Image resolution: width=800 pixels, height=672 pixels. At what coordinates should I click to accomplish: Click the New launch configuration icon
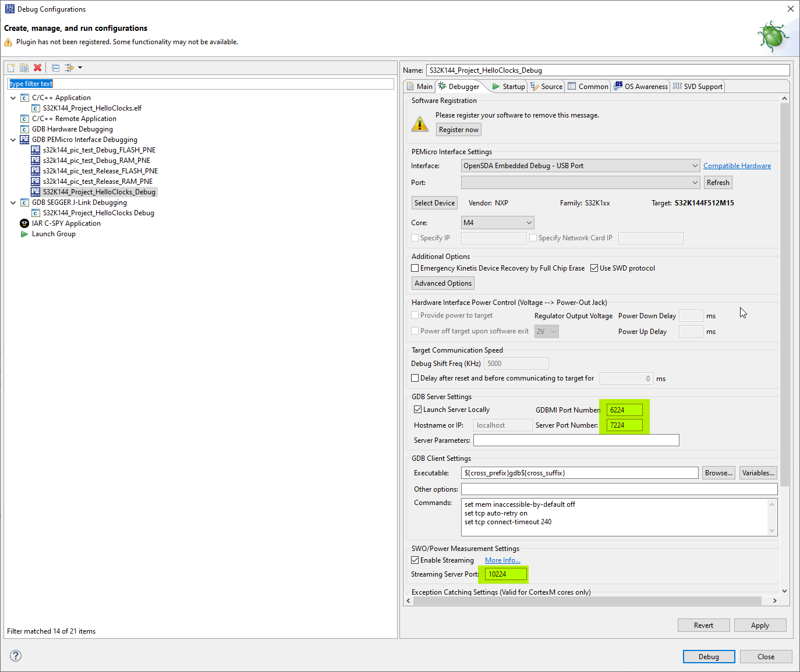coord(11,67)
